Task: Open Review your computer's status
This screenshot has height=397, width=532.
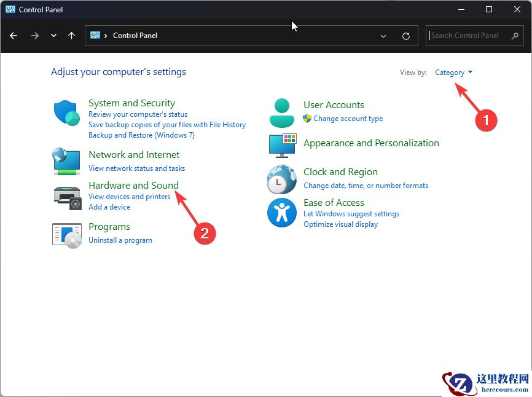Action: click(x=138, y=114)
